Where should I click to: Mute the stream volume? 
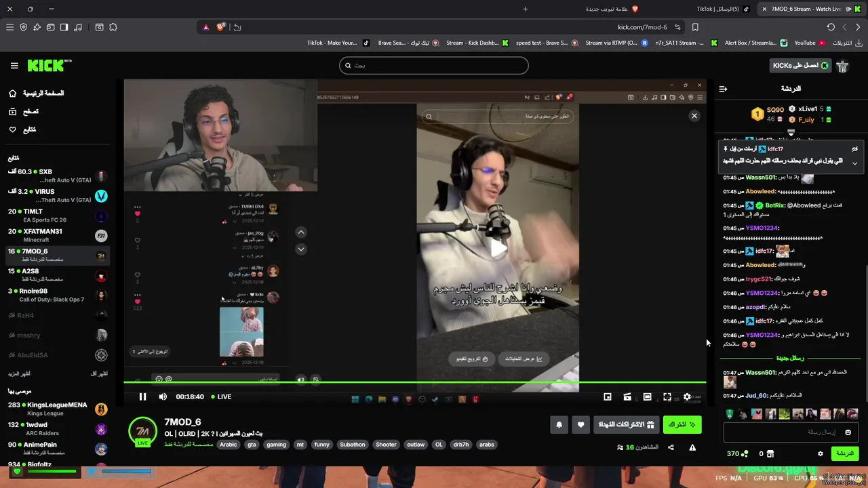(163, 396)
